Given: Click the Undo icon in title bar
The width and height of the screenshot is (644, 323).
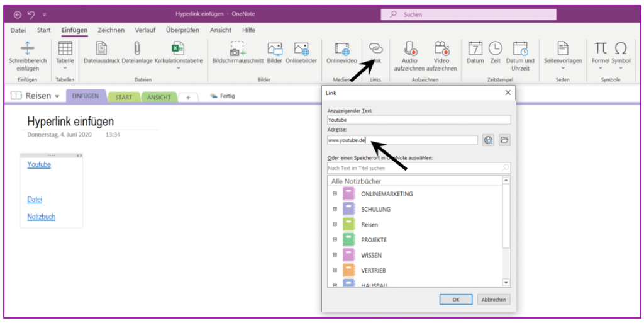Looking at the screenshot, I should click(x=31, y=14).
